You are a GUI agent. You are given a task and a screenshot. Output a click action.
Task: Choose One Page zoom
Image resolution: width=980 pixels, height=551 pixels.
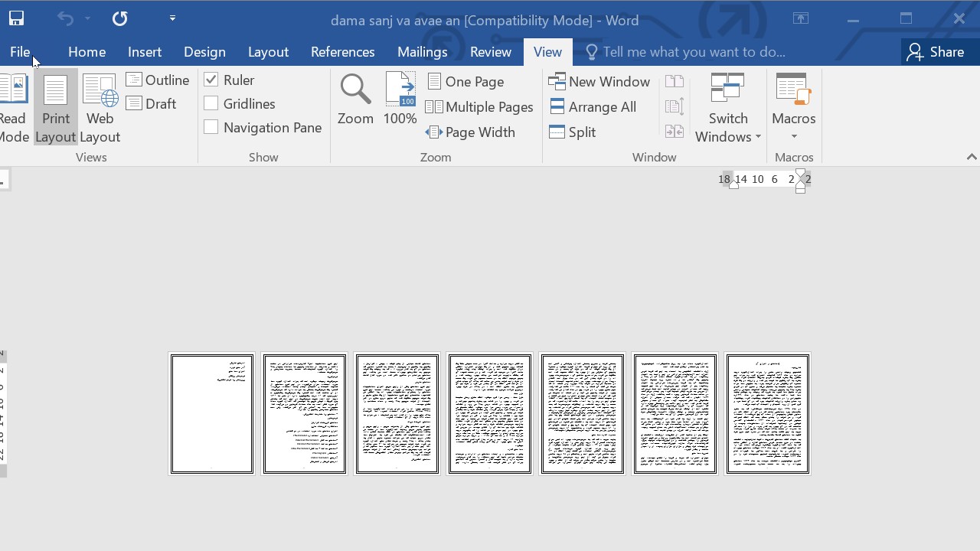[465, 81]
